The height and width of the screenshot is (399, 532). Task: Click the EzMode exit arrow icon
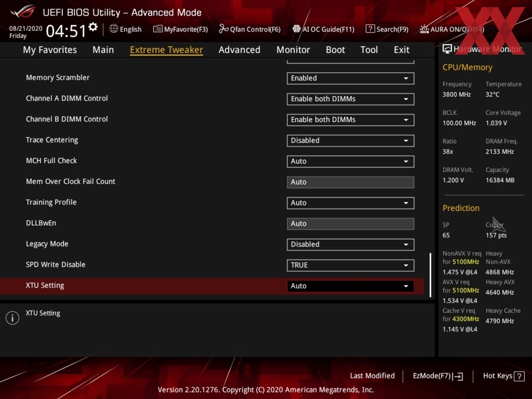pyautogui.click(x=458, y=376)
